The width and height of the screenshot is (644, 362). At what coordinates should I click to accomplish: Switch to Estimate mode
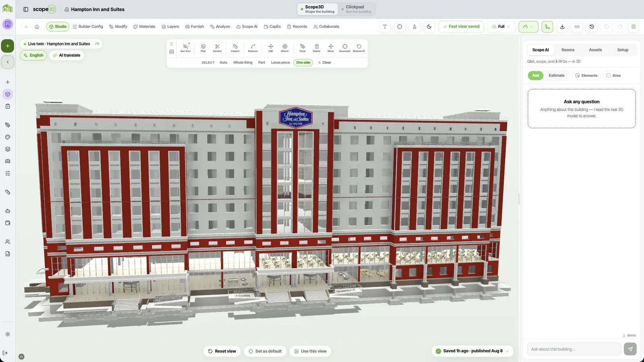557,75
